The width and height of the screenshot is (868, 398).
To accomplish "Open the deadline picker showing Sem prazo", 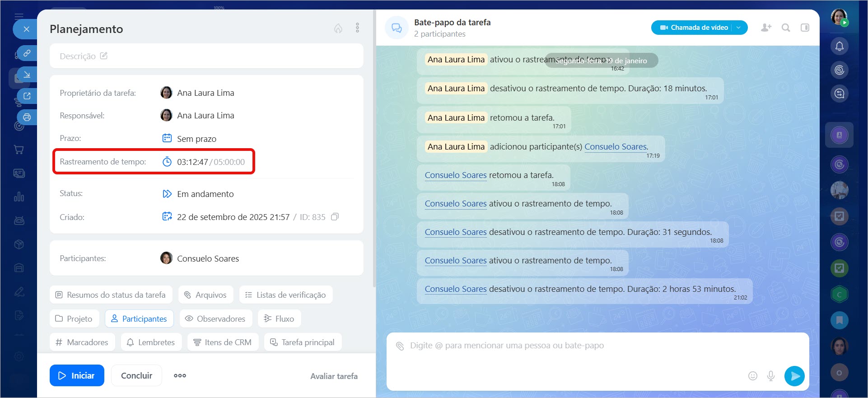I will [196, 139].
